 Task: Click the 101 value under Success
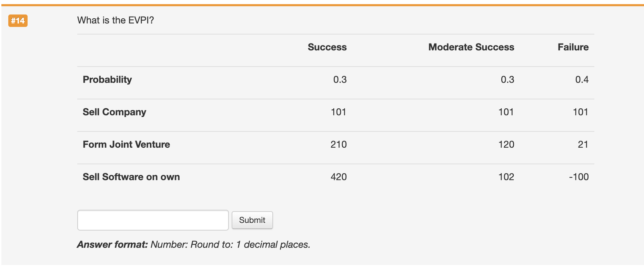(339, 112)
